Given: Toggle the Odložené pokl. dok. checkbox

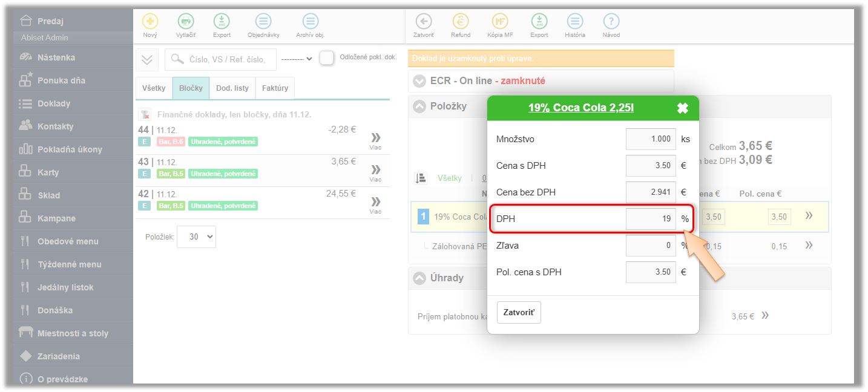Looking at the screenshot, I should pyautogui.click(x=327, y=58).
